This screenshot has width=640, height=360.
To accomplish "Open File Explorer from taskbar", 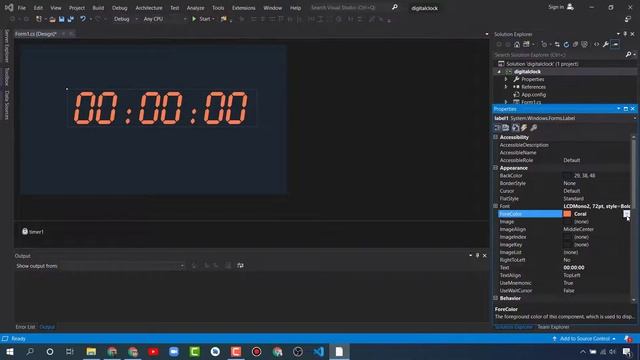I will click(x=91, y=352).
